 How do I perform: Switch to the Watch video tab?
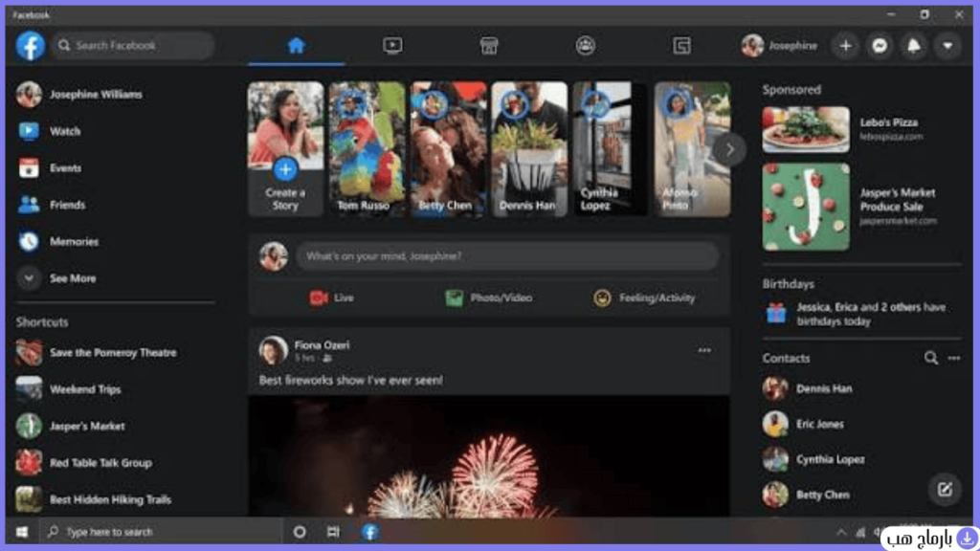[x=392, y=46]
